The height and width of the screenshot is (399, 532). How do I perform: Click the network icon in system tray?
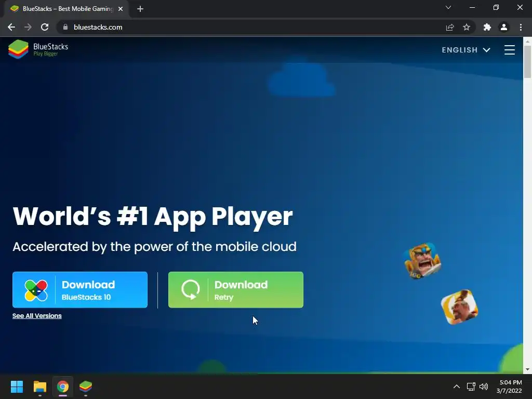click(x=471, y=387)
